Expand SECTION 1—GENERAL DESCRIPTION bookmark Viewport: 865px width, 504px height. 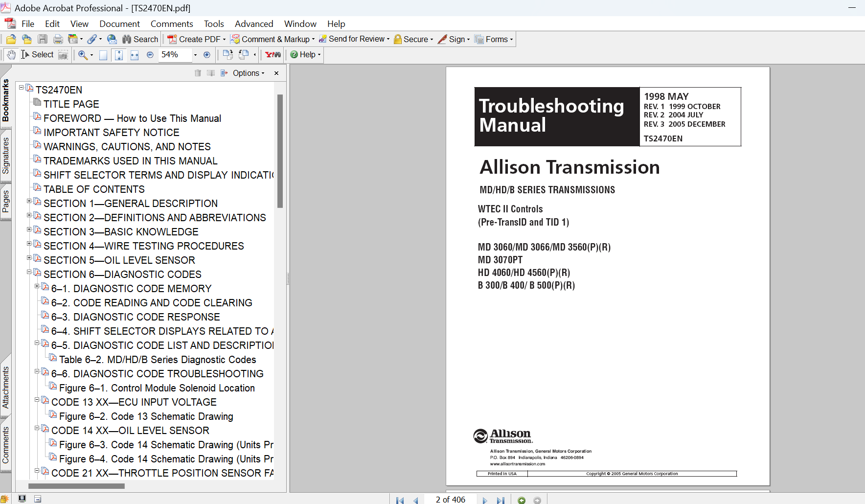click(x=29, y=201)
